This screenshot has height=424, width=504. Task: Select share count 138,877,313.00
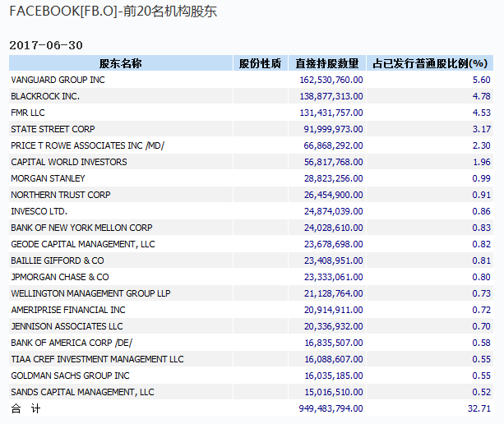pyautogui.click(x=331, y=96)
